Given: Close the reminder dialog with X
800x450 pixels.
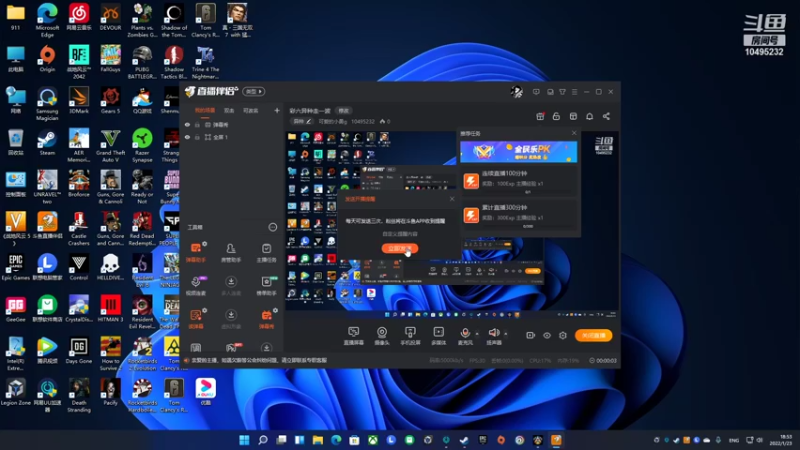Looking at the screenshot, I should coord(452,199).
